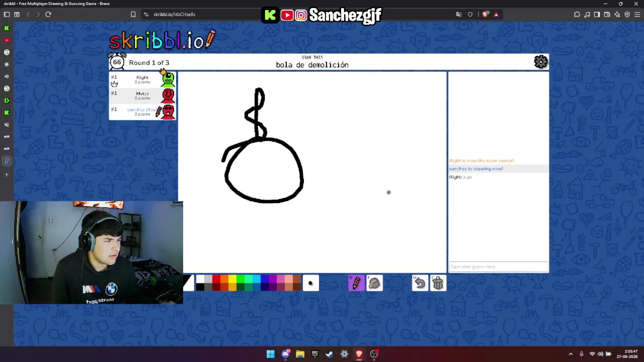Select the pencil brush tool
This screenshot has height=362, width=644.
(356, 284)
